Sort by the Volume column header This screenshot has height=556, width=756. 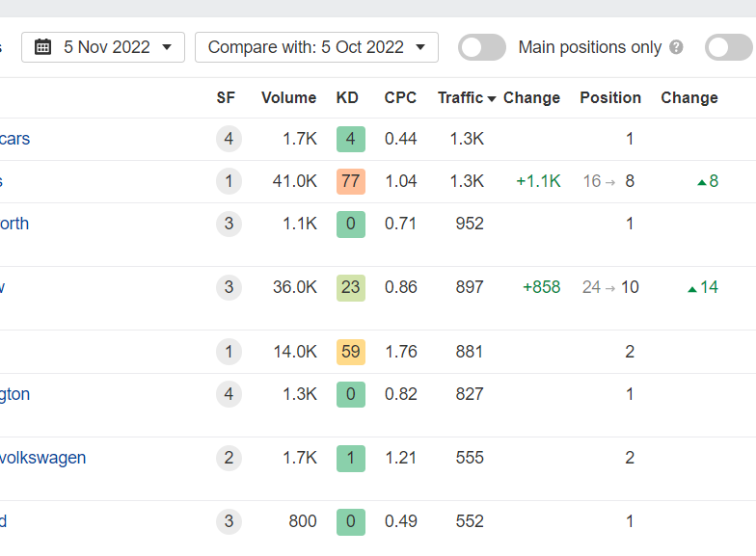tap(289, 98)
